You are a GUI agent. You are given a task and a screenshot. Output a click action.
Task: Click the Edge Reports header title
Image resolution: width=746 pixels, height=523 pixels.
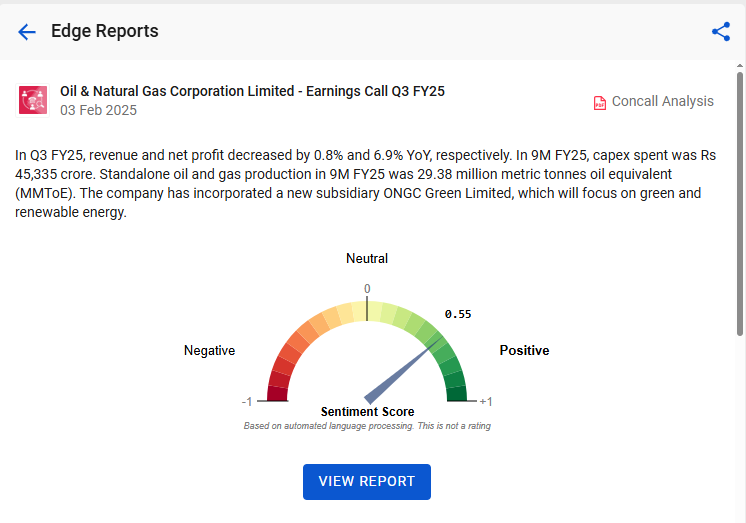tap(105, 31)
